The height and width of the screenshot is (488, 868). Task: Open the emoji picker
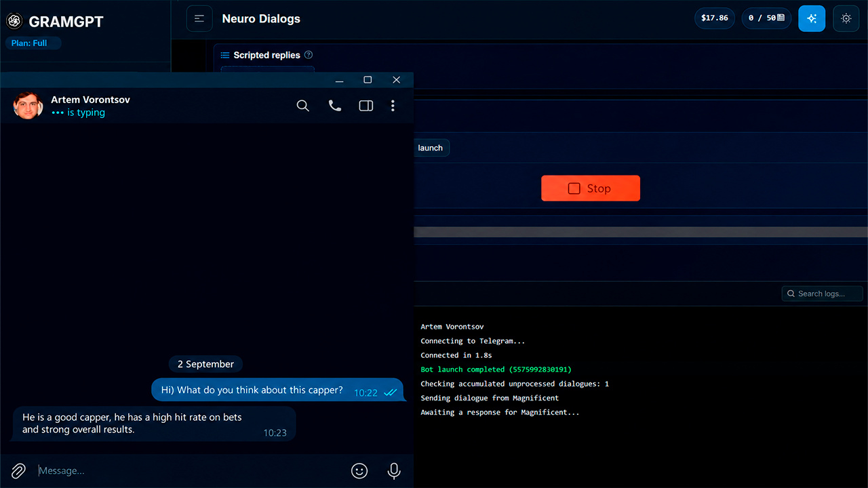pos(359,470)
